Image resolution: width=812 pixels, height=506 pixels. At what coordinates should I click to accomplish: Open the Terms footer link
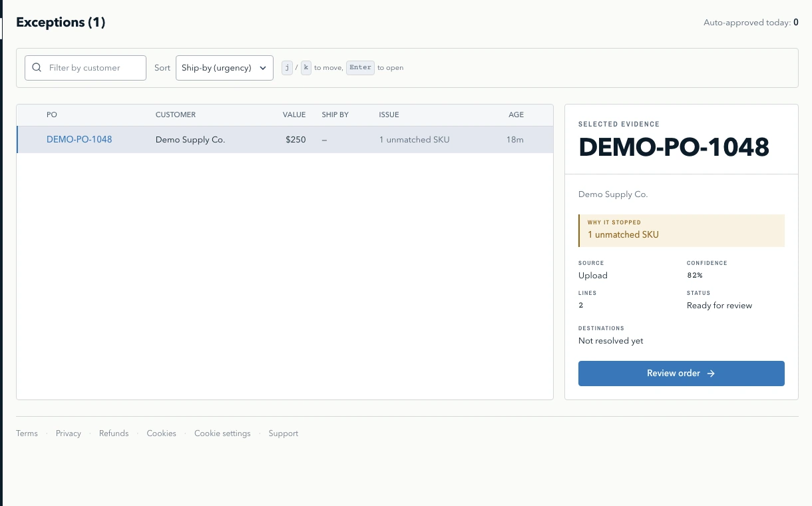click(x=27, y=433)
